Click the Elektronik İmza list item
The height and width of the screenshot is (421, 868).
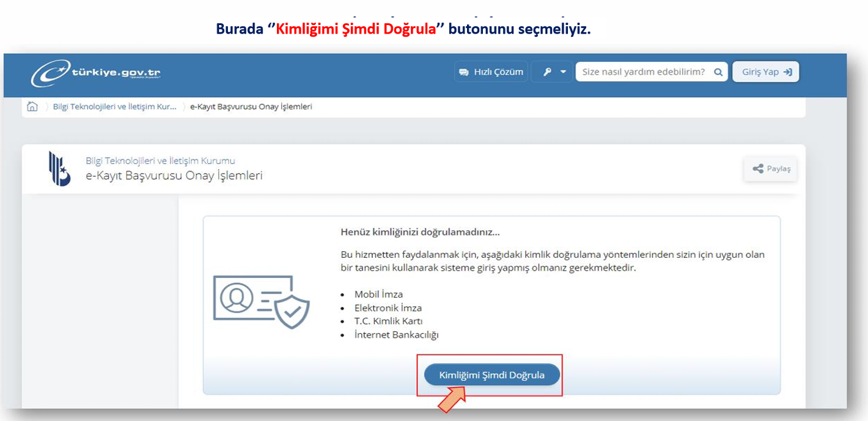[388, 308]
